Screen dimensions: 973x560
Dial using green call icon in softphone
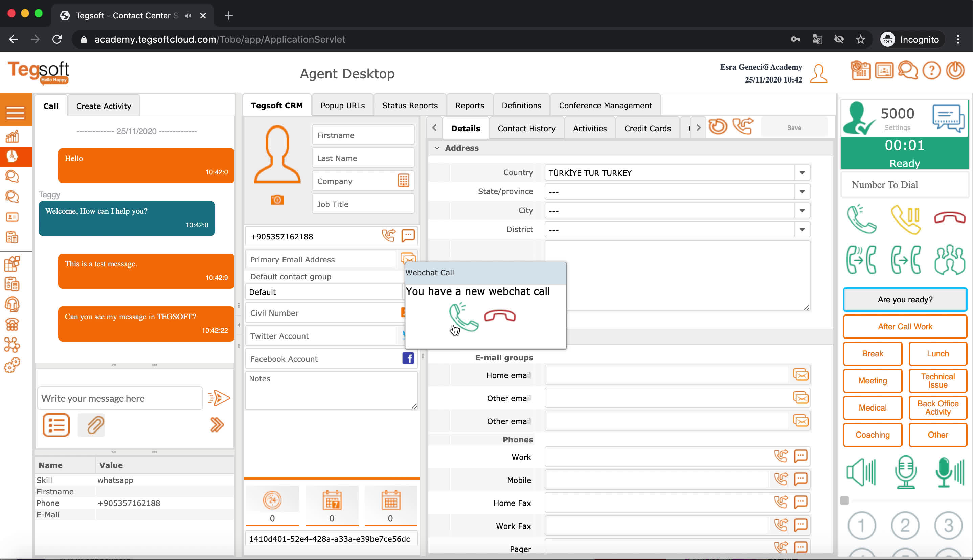tap(862, 219)
